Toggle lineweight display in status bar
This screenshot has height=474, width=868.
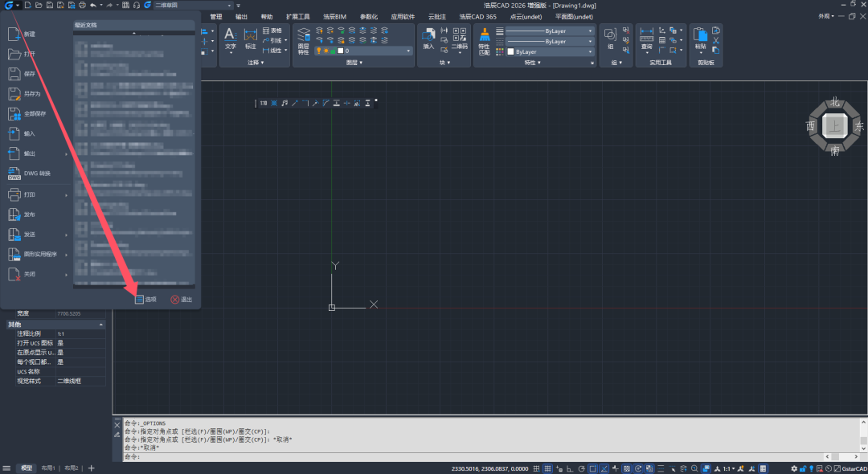coord(661,468)
